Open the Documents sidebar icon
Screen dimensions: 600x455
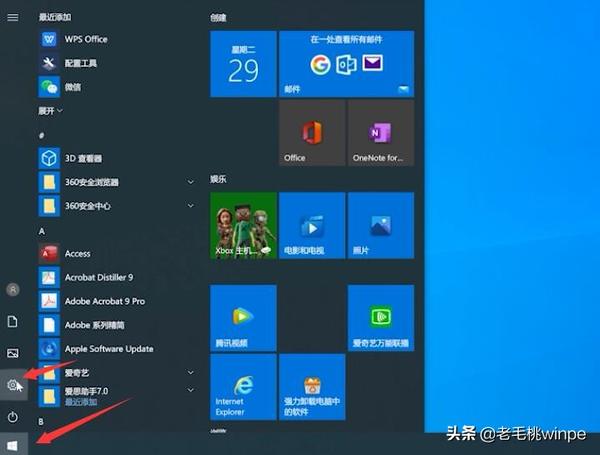click(13, 321)
